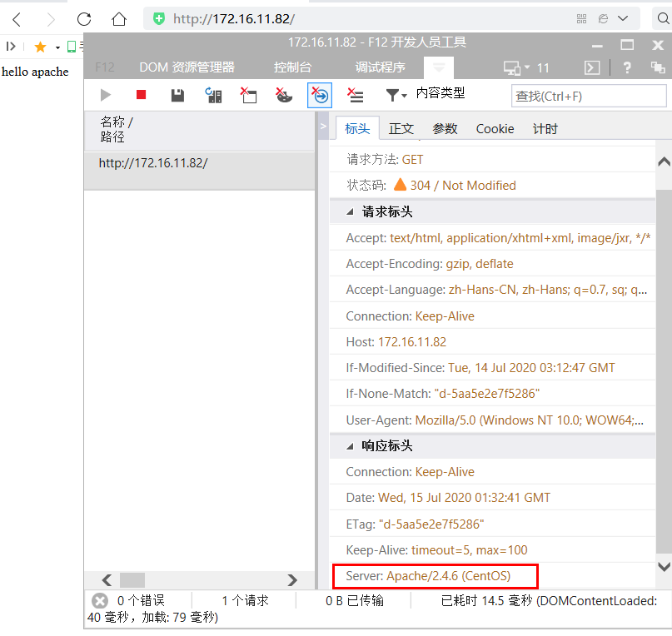Open the QR code icon in address bar
Screen dimensions: 672x636
(x=581, y=18)
